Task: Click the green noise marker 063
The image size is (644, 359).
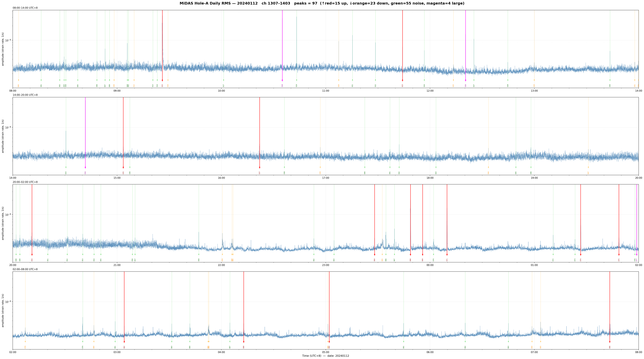Action: tap(334, 254)
